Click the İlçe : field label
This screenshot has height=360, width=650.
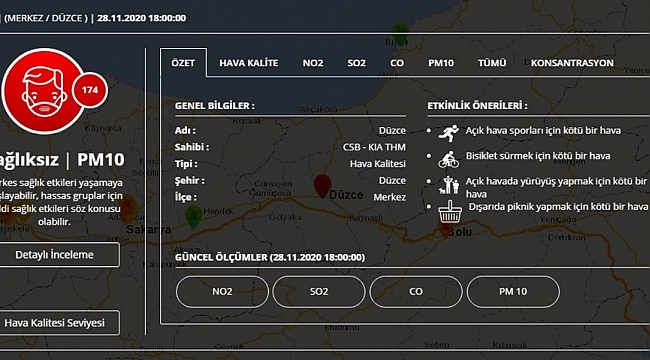click(185, 197)
